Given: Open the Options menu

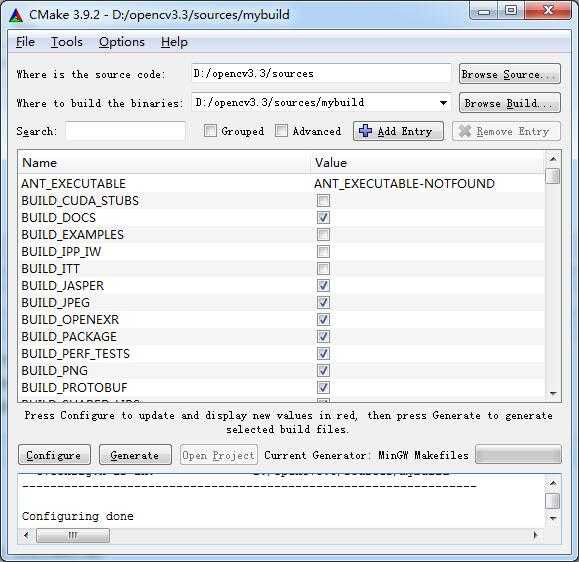Looking at the screenshot, I should (x=121, y=42).
